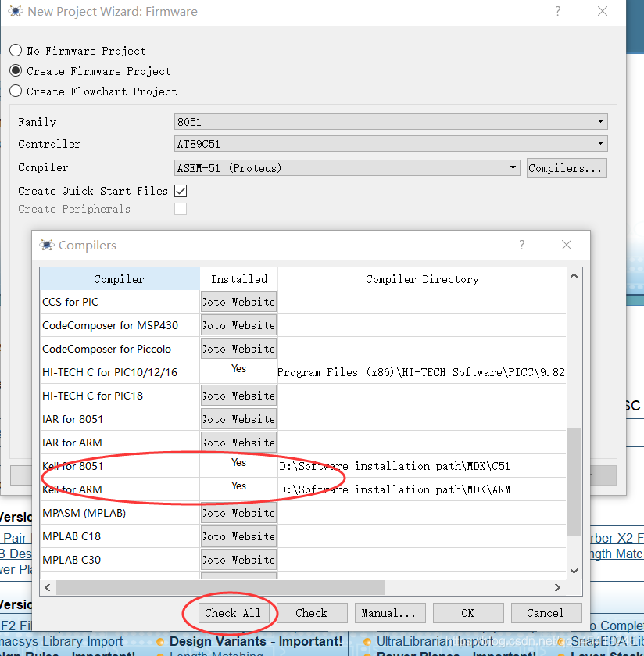
Task: Click horizontal scrollbar thumb in compilers list
Action: coord(220,587)
